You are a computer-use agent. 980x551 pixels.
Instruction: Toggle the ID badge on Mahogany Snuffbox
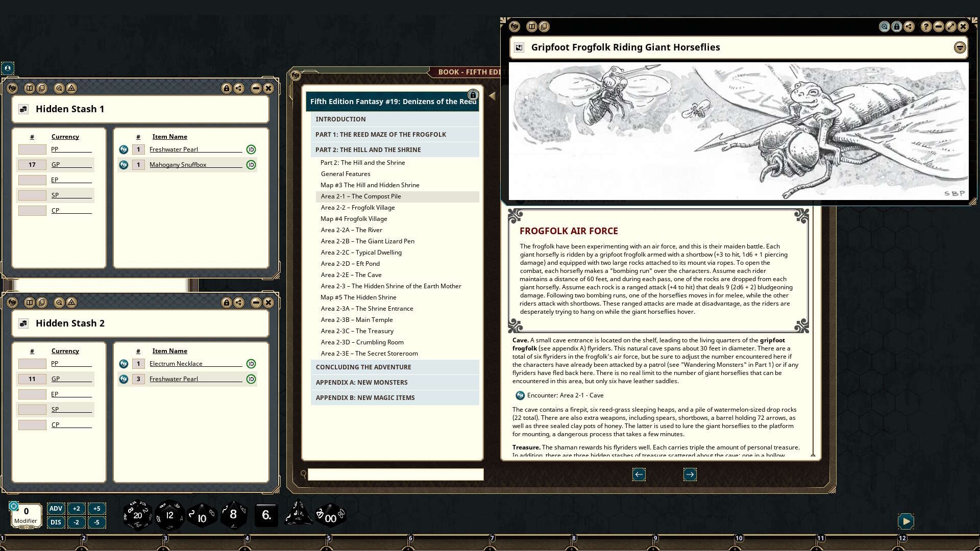coord(251,164)
